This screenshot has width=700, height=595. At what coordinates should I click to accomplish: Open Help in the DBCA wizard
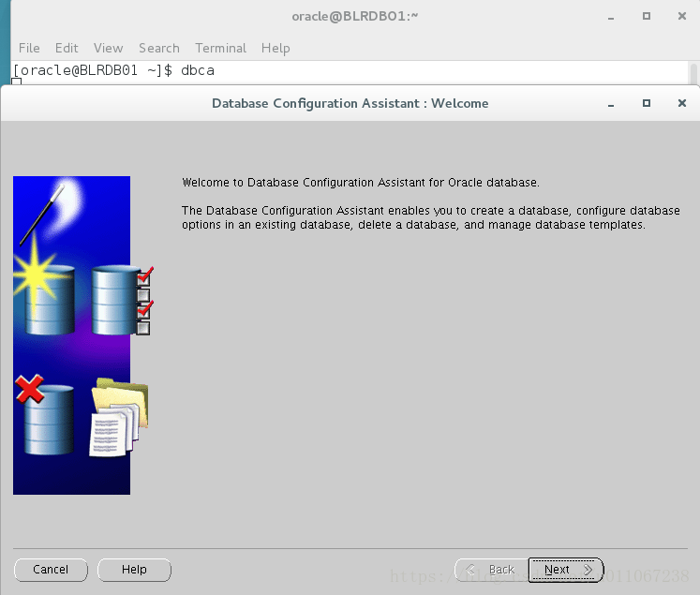coord(134,570)
